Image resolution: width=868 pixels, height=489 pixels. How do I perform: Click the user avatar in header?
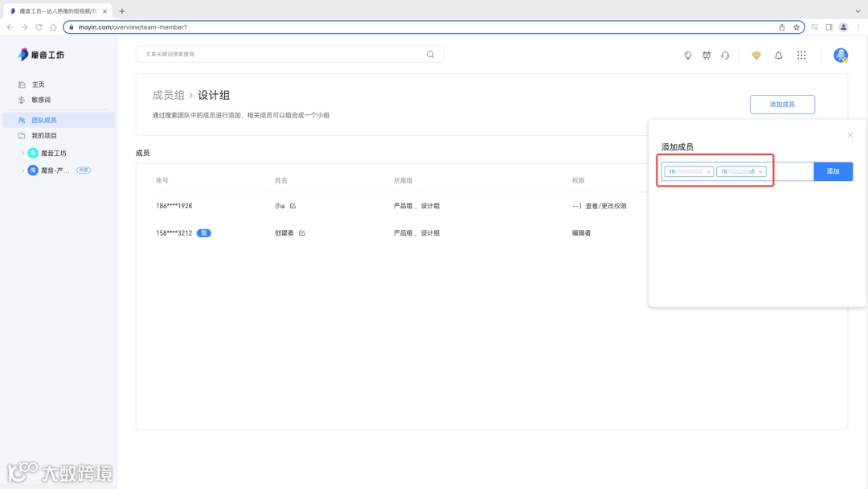[841, 55]
